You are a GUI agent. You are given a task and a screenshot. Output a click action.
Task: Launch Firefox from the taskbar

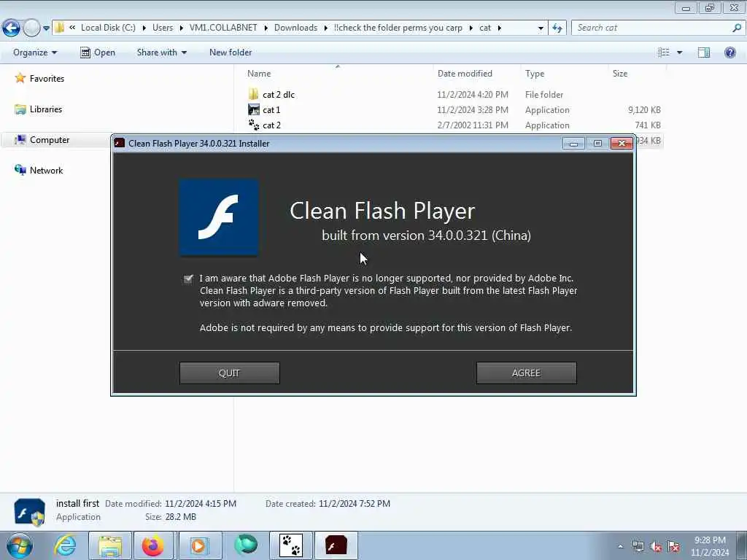[153, 545]
